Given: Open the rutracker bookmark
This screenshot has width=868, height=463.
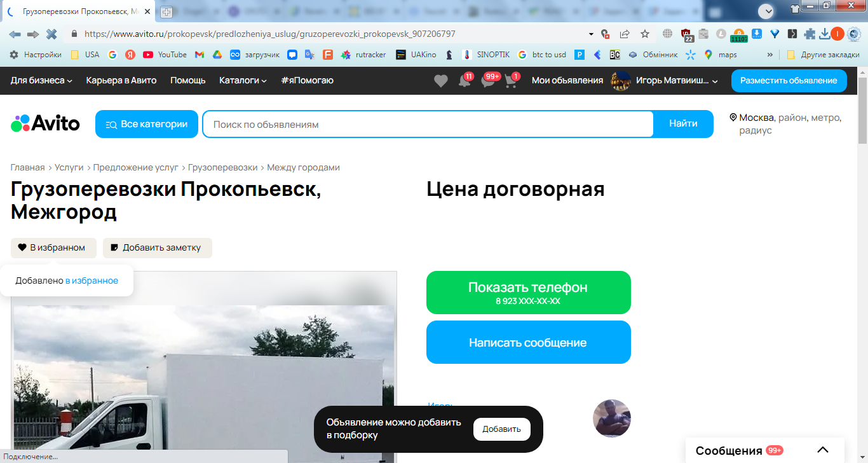Looking at the screenshot, I should (x=363, y=55).
